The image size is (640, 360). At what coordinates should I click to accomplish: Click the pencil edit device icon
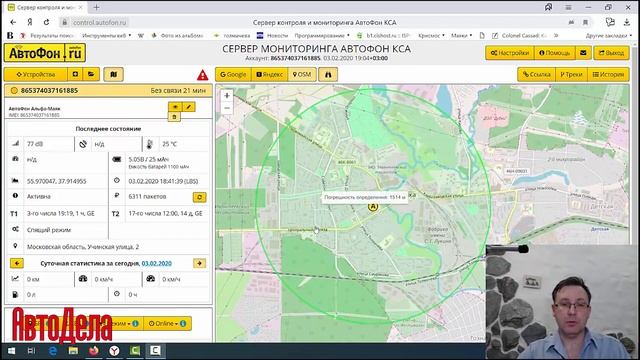click(x=189, y=107)
